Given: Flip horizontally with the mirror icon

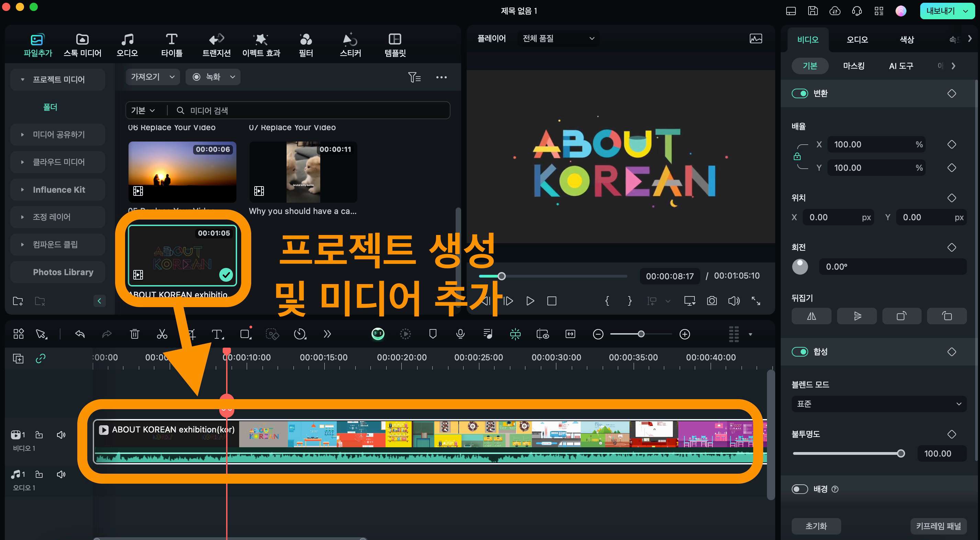Looking at the screenshot, I should coord(811,316).
